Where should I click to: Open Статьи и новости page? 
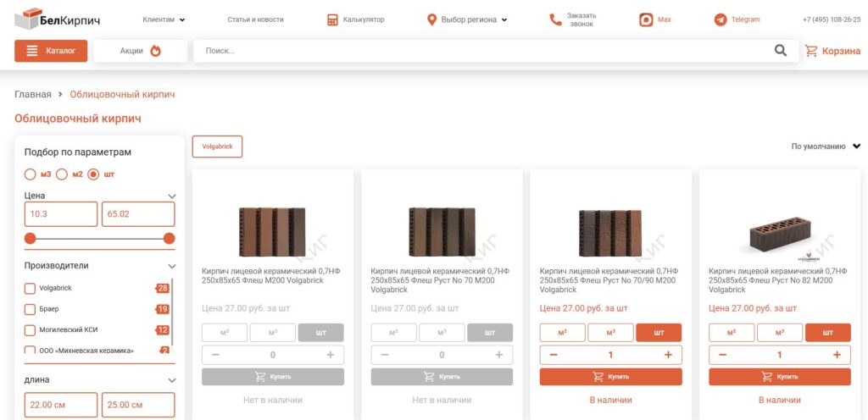tap(255, 19)
